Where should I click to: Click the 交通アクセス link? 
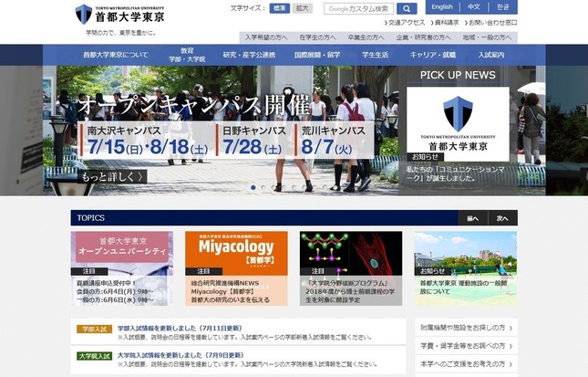[406, 23]
